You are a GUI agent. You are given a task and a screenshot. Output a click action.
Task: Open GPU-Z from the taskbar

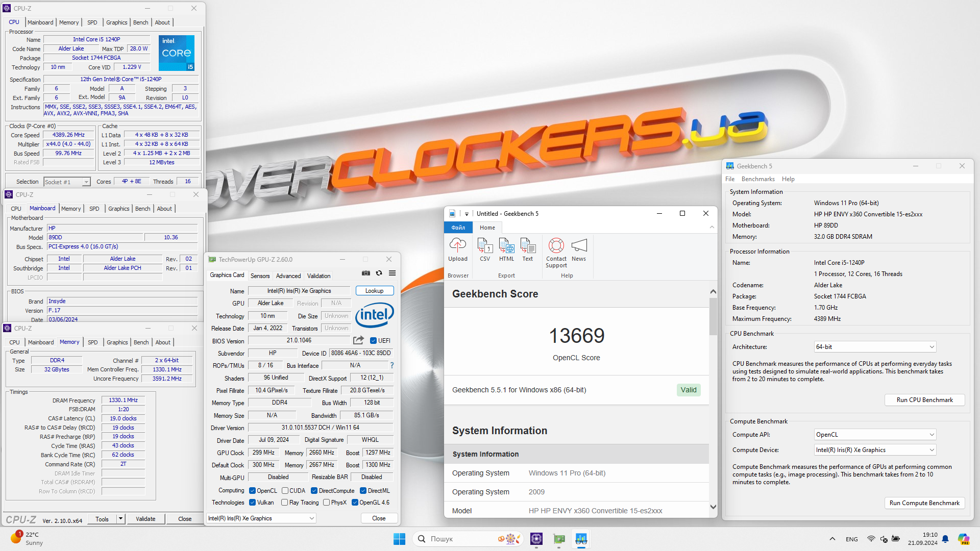(559, 539)
